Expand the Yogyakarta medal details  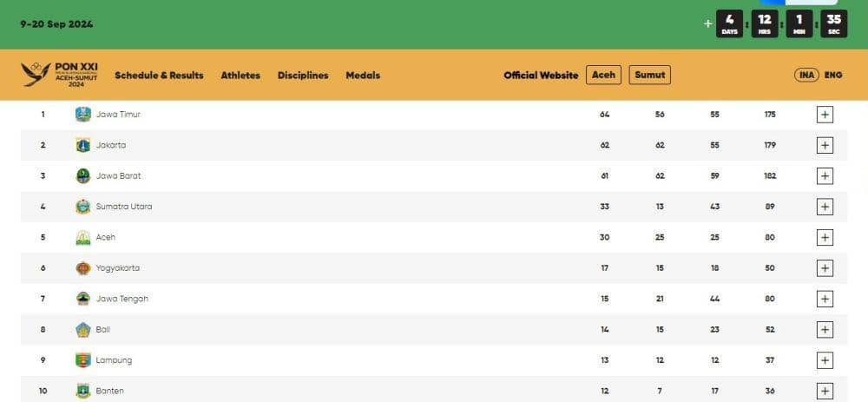(x=825, y=268)
